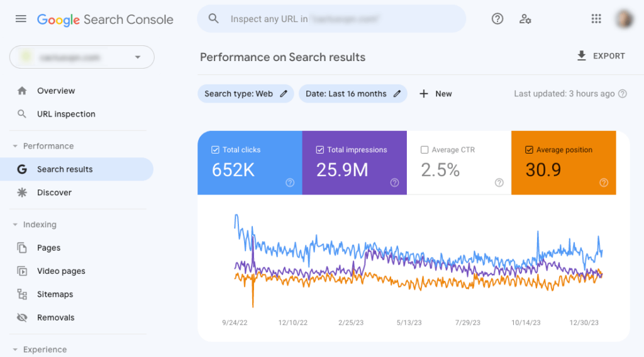Click the Google G Search results icon
The image size is (644, 357).
22,169
